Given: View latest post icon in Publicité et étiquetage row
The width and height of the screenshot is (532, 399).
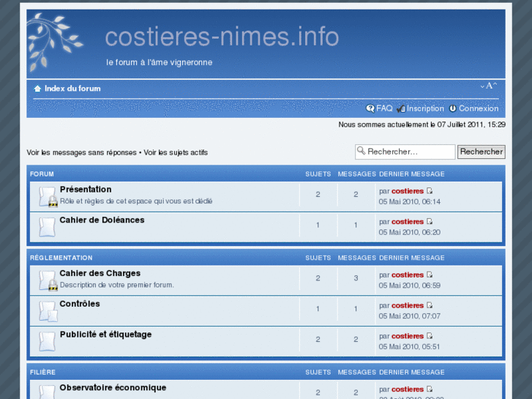Looking at the screenshot, I should tap(430, 336).
